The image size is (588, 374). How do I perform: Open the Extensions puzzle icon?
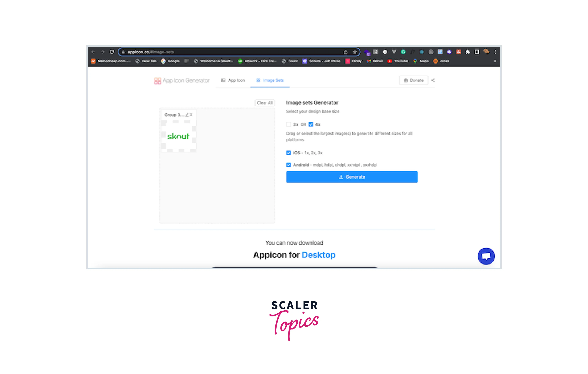coord(468,52)
